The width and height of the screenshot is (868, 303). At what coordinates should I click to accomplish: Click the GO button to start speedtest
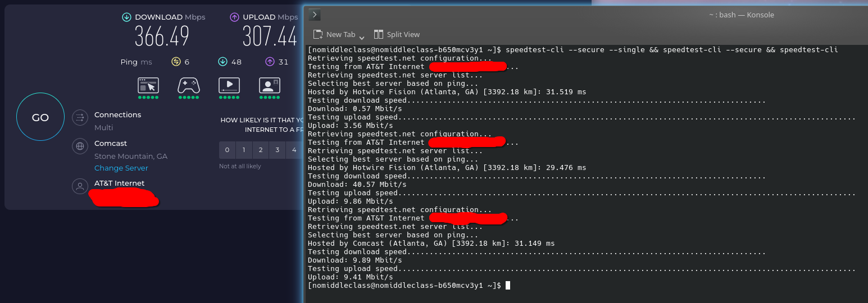tap(40, 117)
